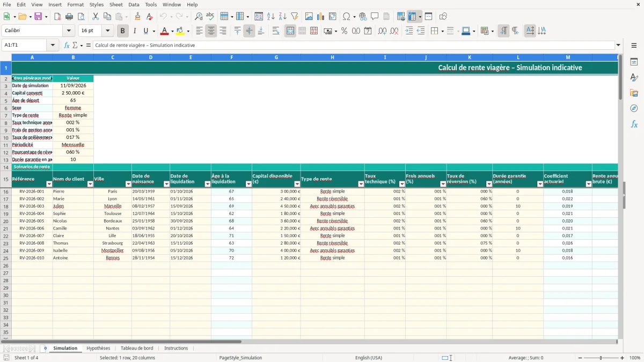This screenshot has height=362, width=644.
Task: Toggle Wrap Text
Action: click(276, 31)
